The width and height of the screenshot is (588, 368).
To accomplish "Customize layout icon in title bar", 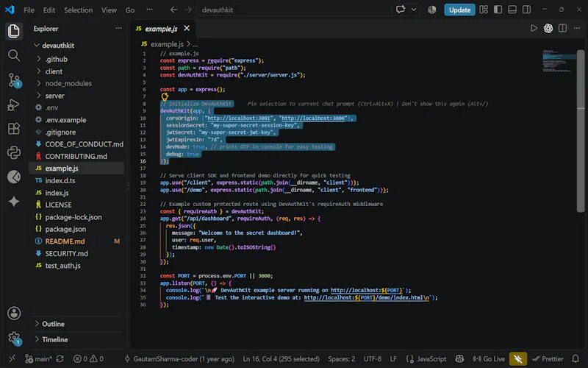I will click(484, 10).
